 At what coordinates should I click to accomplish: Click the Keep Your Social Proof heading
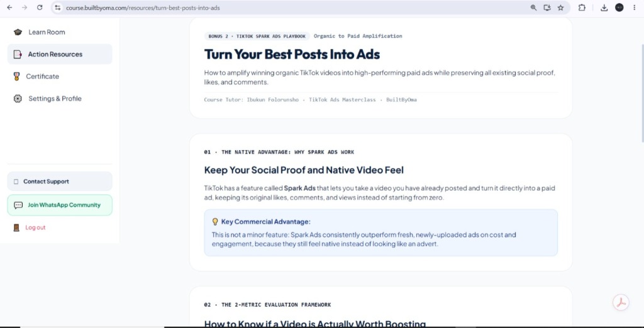coord(304,170)
